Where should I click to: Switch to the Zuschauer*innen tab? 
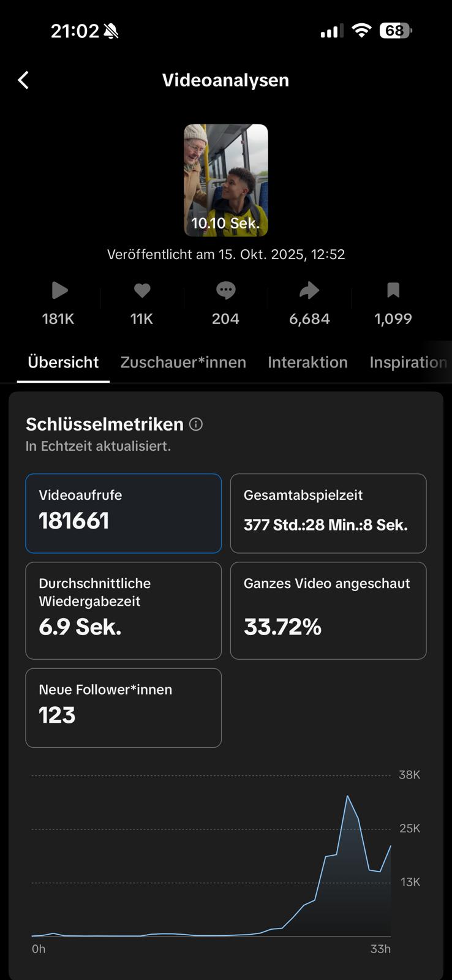pos(183,363)
